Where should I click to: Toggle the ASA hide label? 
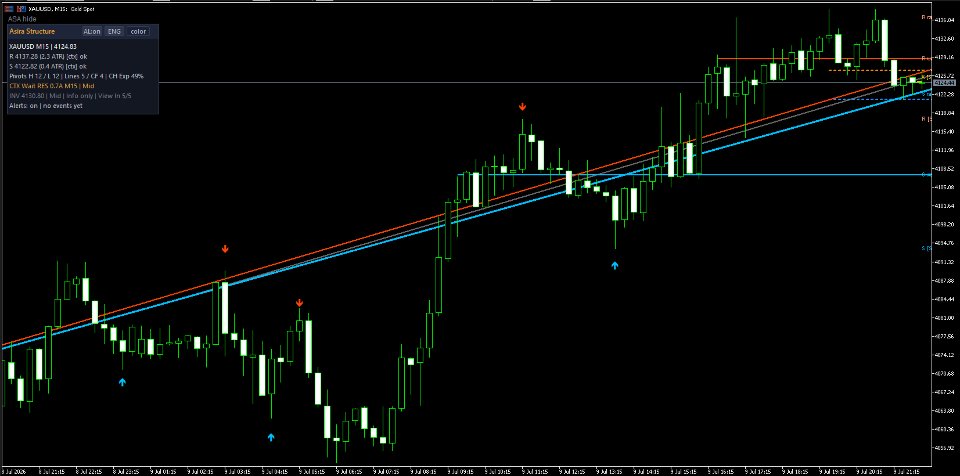(23, 20)
